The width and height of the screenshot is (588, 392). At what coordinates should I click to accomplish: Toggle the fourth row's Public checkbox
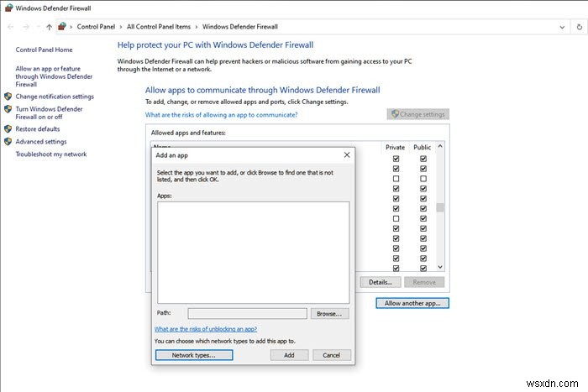point(423,189)
